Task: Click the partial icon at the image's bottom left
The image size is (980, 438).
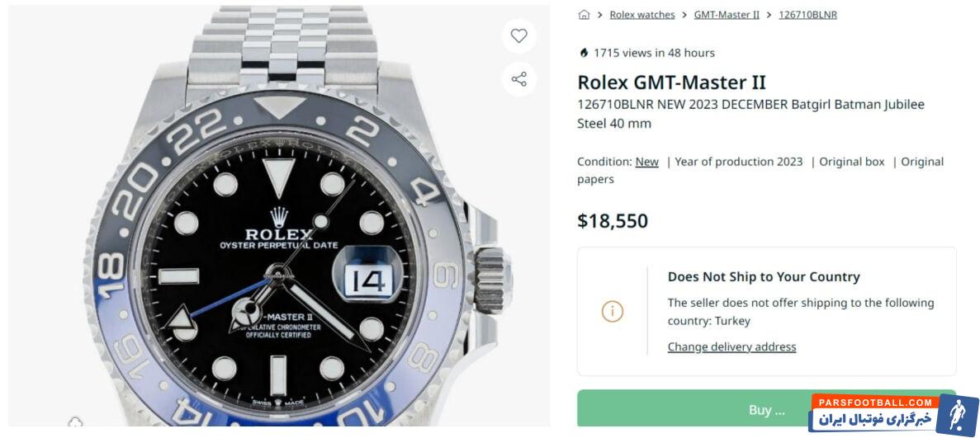Action: click(75, 423)
